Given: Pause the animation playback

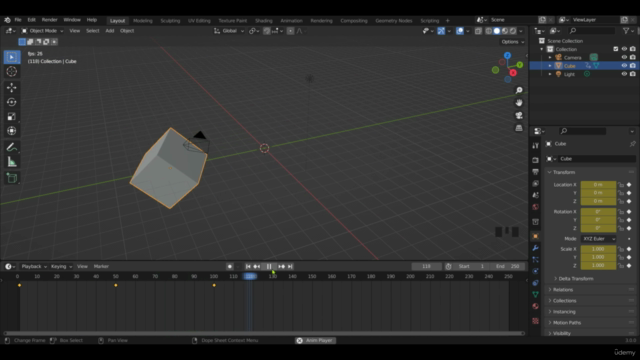Looking at the screenshot, I should (269, 267).
